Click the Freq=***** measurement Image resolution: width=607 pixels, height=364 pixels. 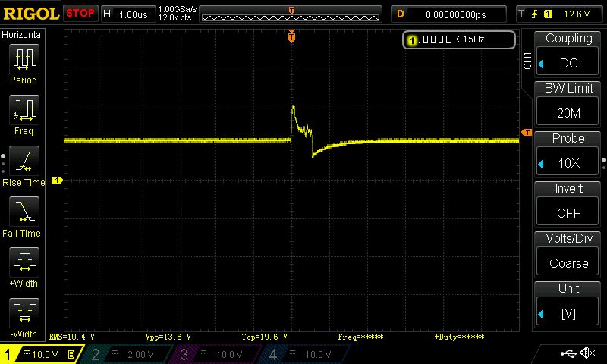coord(360,337)
